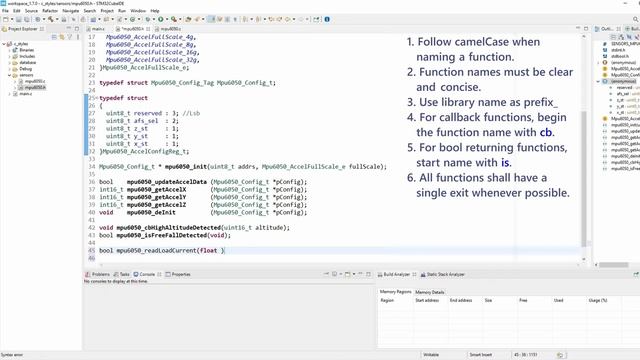Click the green Run toolbar button
Viewport: 640px width, 360px height.
pos(160,19)
